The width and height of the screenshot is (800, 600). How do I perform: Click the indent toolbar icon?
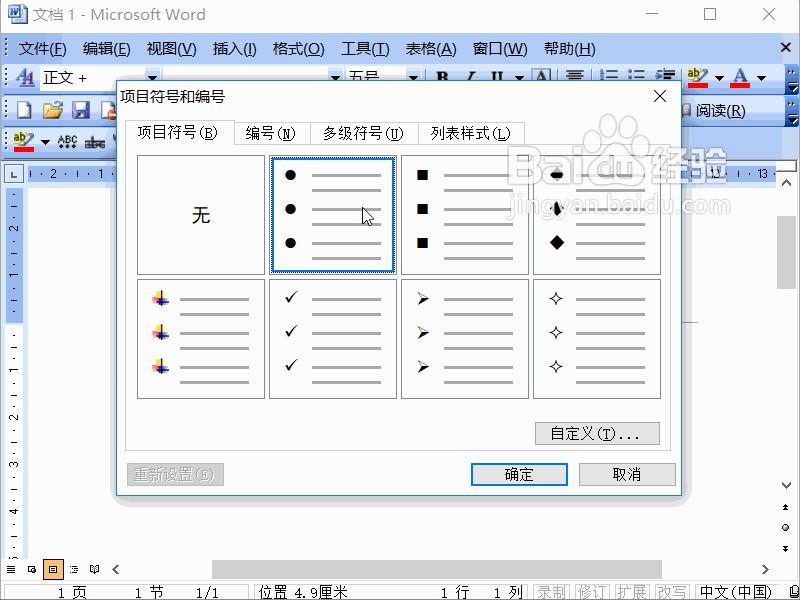665,77
